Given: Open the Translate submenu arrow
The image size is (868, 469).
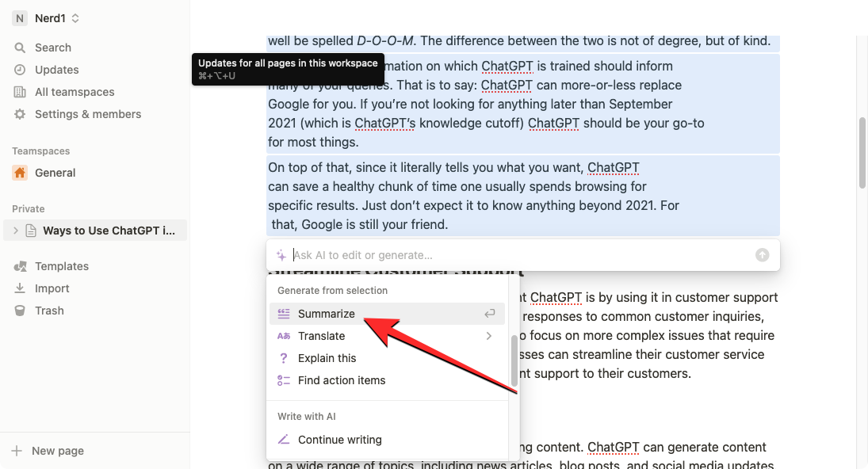Looking at the screenshot, I should point(488,336).
